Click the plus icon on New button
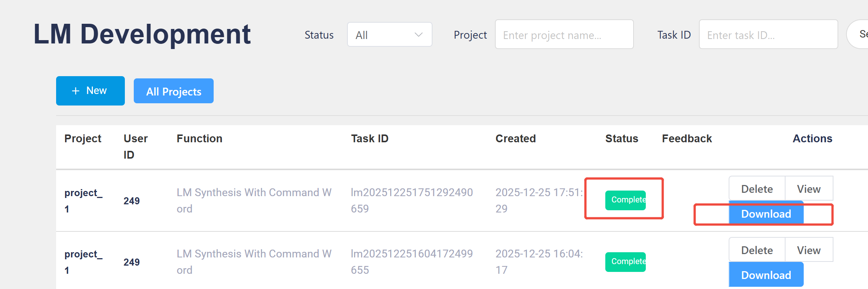868x289 pixels. 75,91
